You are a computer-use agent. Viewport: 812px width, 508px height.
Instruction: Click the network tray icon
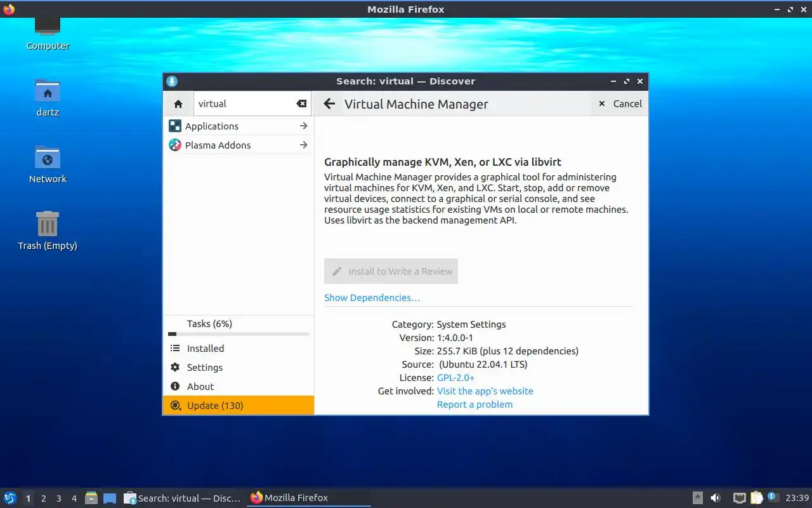[739, 498]
